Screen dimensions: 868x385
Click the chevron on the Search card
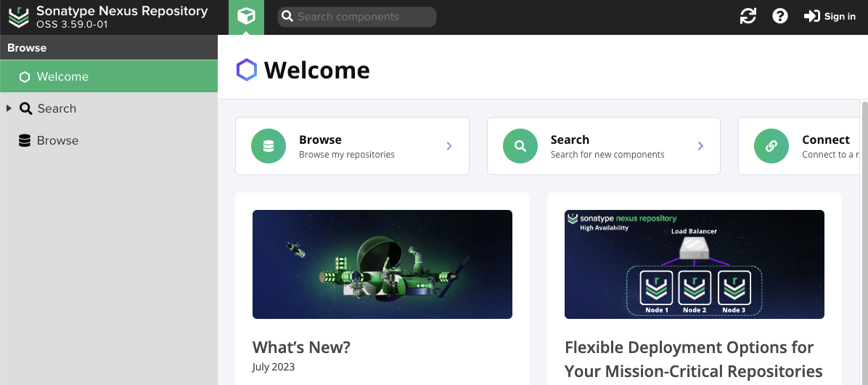(x=700, y=146)
